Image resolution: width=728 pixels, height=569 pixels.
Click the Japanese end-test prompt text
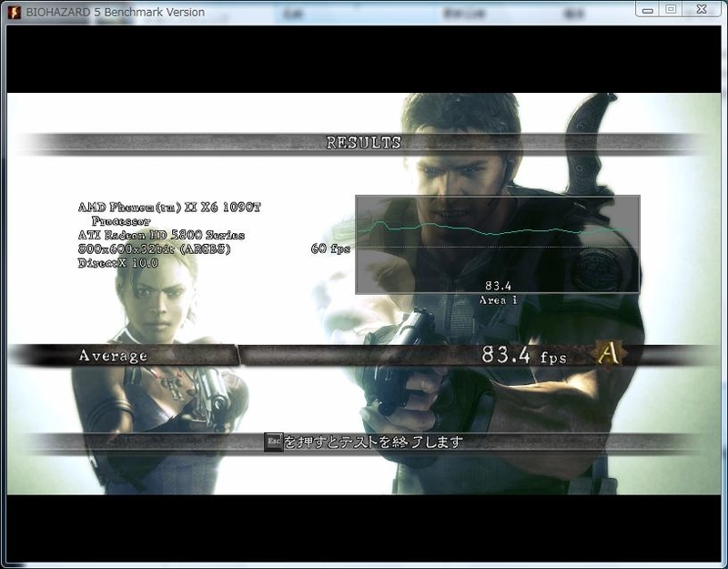373,442
